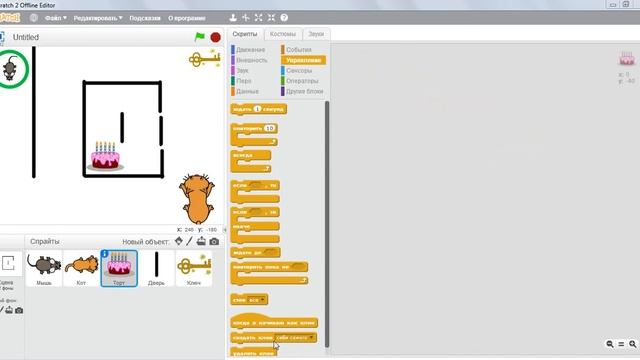The height and width of the screenshot is (360, 640).
Task: Click the Untitled project title
Action: click(x=26, y=37)
